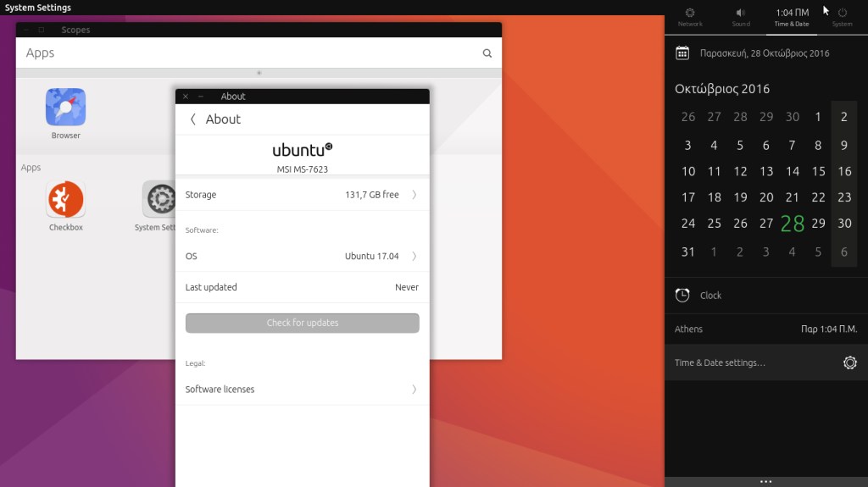Image resolution: width=868 pixels, height=487 pixels.
Task: Launch the Checkbox app icon
Action: [65, 200]
